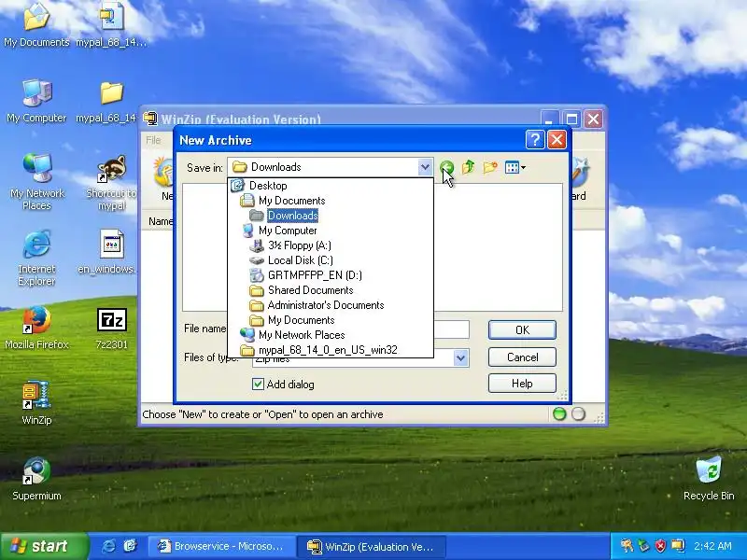Screen dimensions: 747x560
Task: Switch to Browservice taskbar button
Action: point(221,546)
